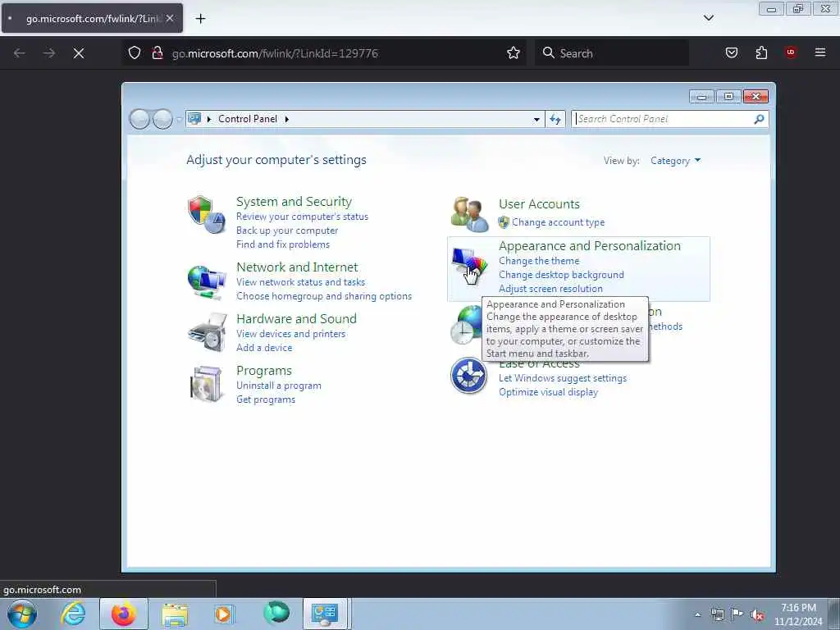Open the Firefox hamburger application menu
This screenshot has width=840, height=630.
tap(819, 52)
